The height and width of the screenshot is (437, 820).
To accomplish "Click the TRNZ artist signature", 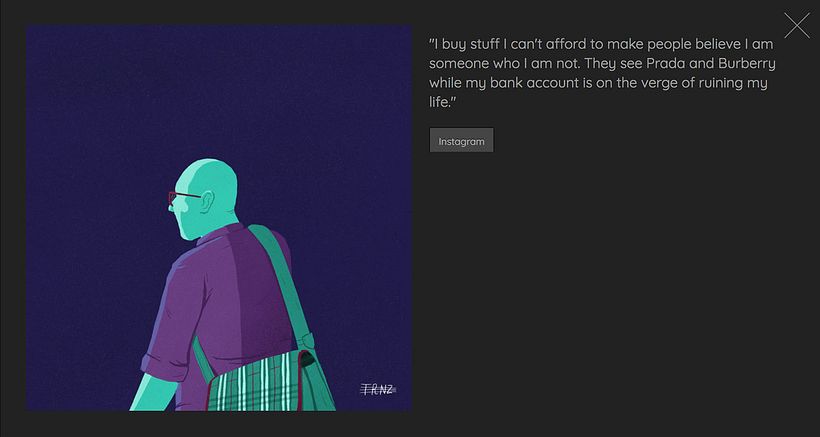I will click(x=379, y=389).
